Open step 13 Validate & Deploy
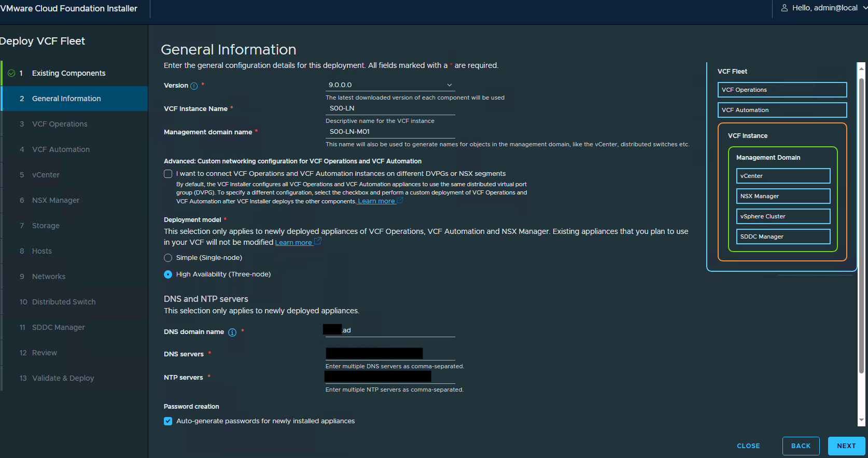 coord(74,378)
